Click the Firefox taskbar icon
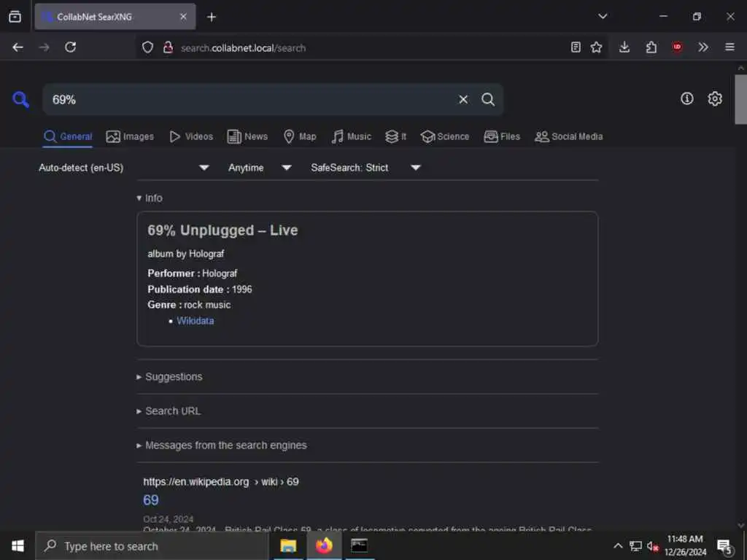The image size is (747, 560). [x=324, y=546]
